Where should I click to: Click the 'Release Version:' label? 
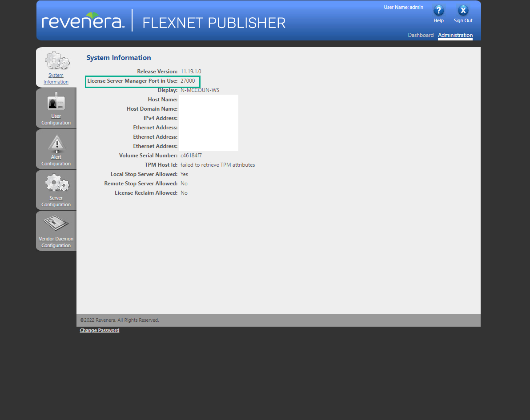pos(157,72)
